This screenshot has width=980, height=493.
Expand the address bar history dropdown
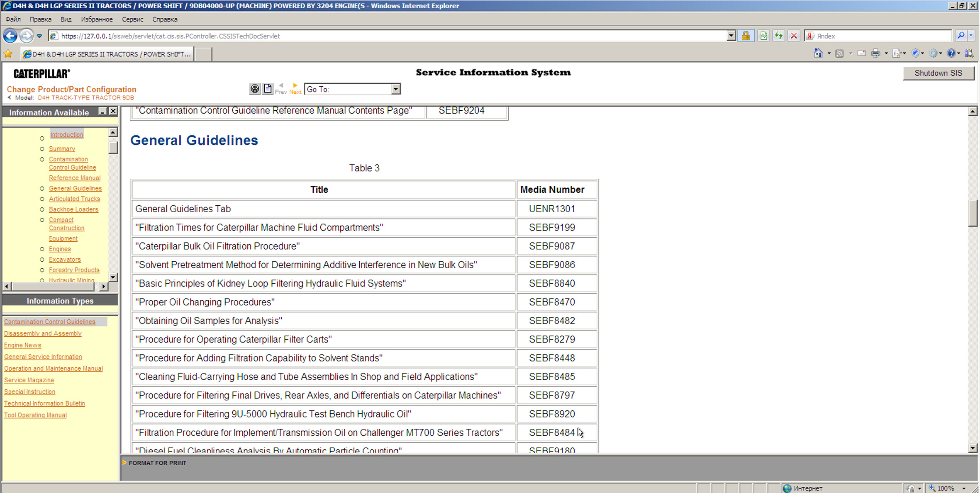pos(731,36)
